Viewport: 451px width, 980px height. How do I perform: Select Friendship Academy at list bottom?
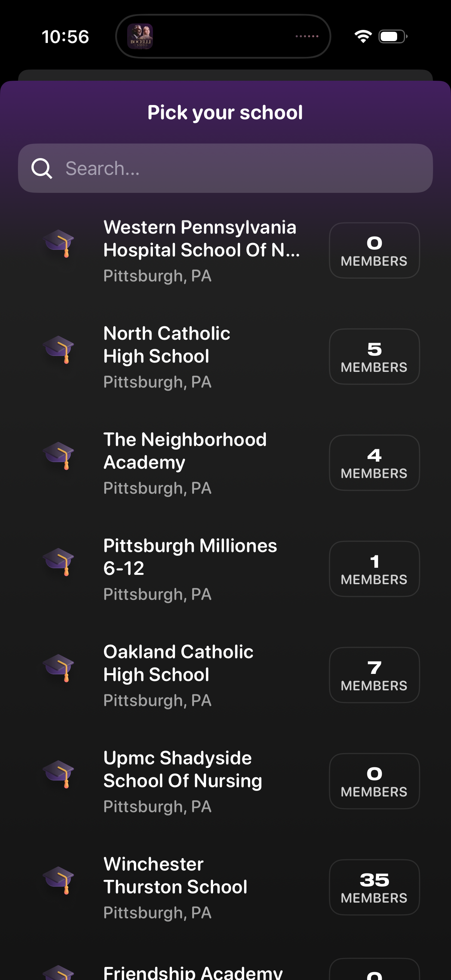coord(193,973)
